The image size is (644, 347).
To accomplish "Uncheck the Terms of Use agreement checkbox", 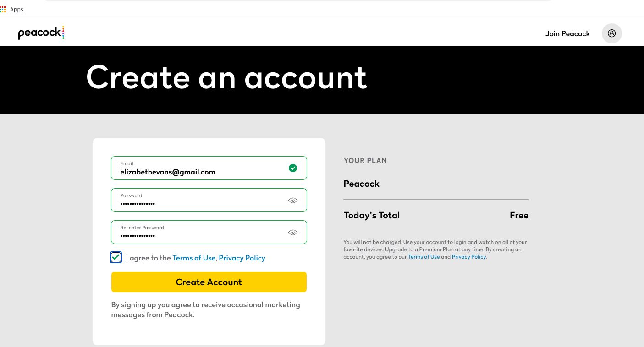I will pos(116,257).
